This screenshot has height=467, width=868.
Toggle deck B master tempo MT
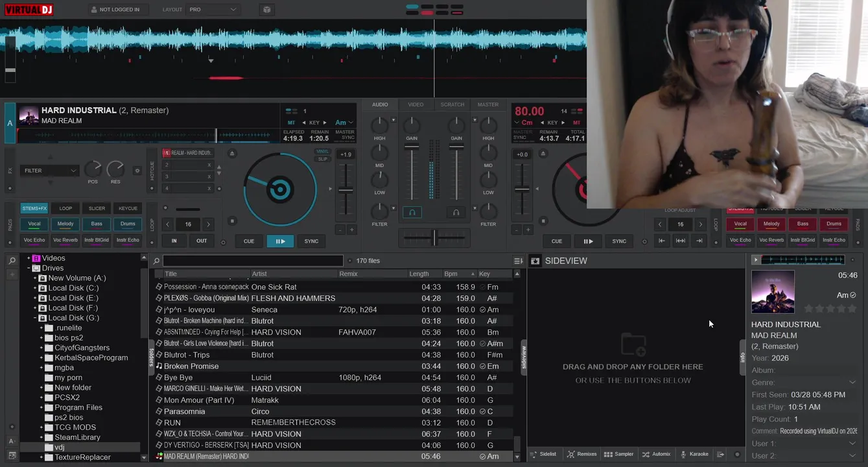pyautogui.click(x=576, y=123)
